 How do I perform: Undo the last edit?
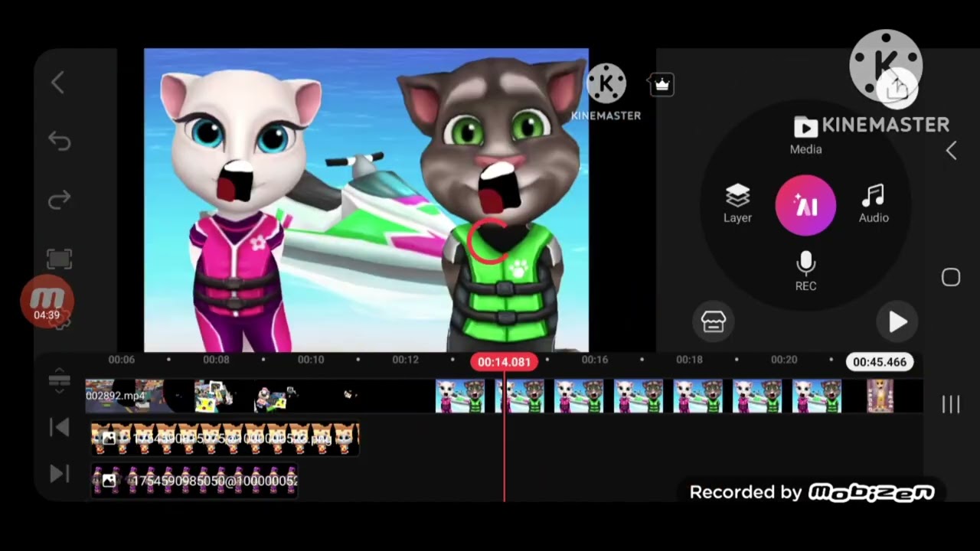[x=59, y=141]
